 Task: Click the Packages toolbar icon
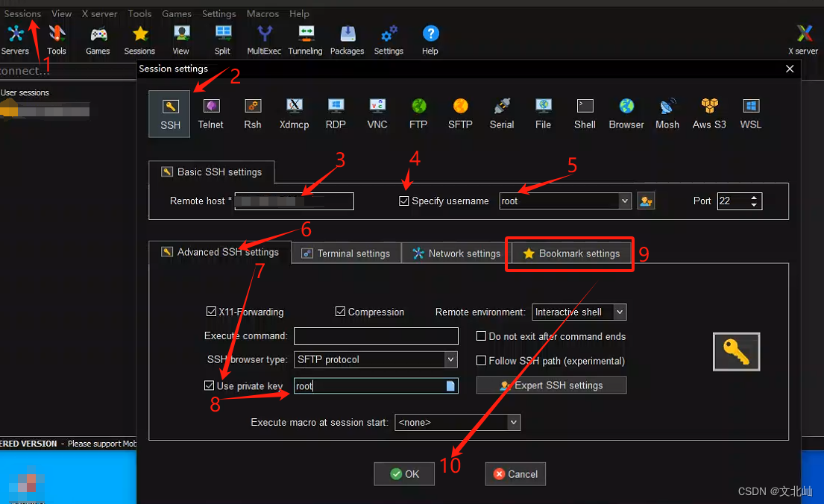tap(347, 40)
